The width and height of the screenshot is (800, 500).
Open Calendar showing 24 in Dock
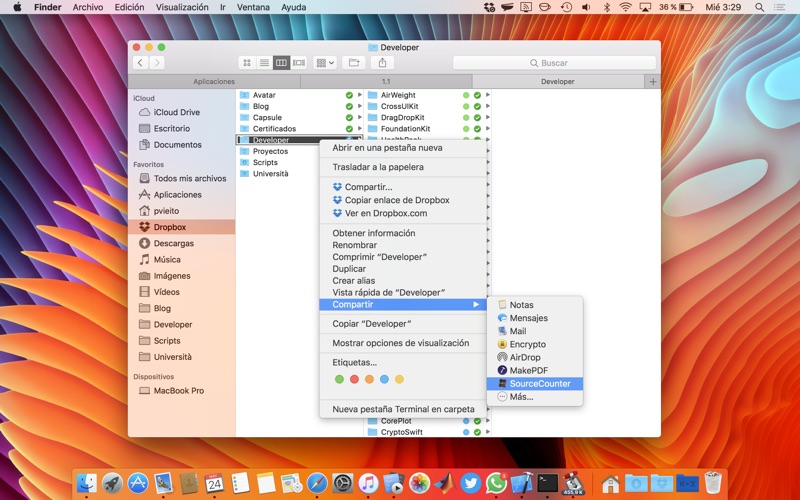tap(214, 483)
